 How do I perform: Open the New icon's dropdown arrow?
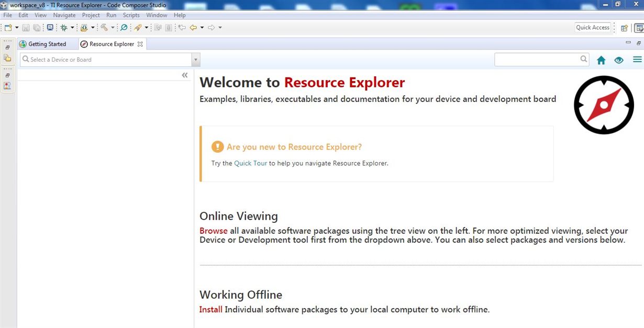[x=17, y=28]
